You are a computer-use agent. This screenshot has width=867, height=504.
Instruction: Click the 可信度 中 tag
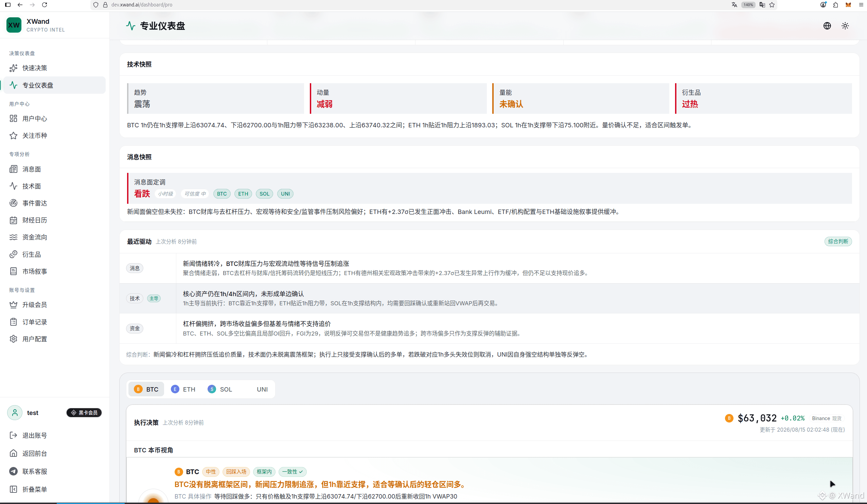click(195, 194)
